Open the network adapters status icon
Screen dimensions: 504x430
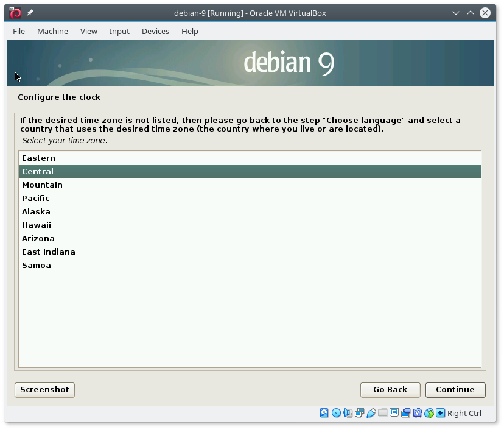[x=359, y=413]
